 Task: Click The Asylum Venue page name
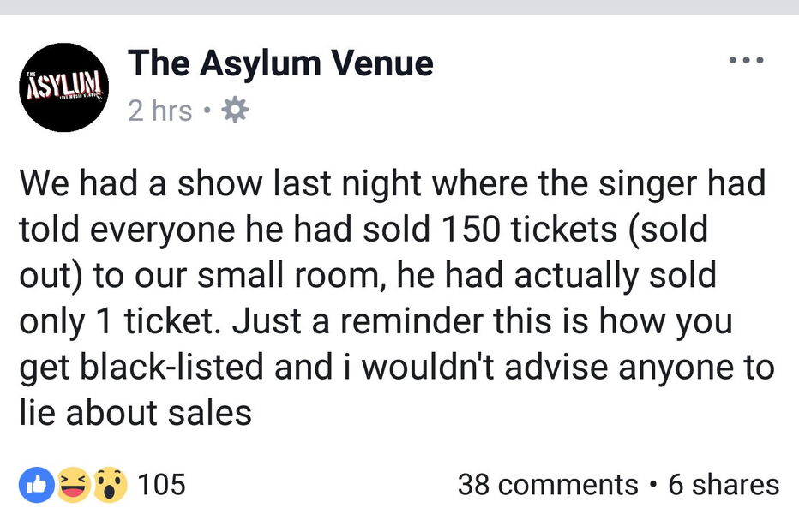click(x=280, y=63)
